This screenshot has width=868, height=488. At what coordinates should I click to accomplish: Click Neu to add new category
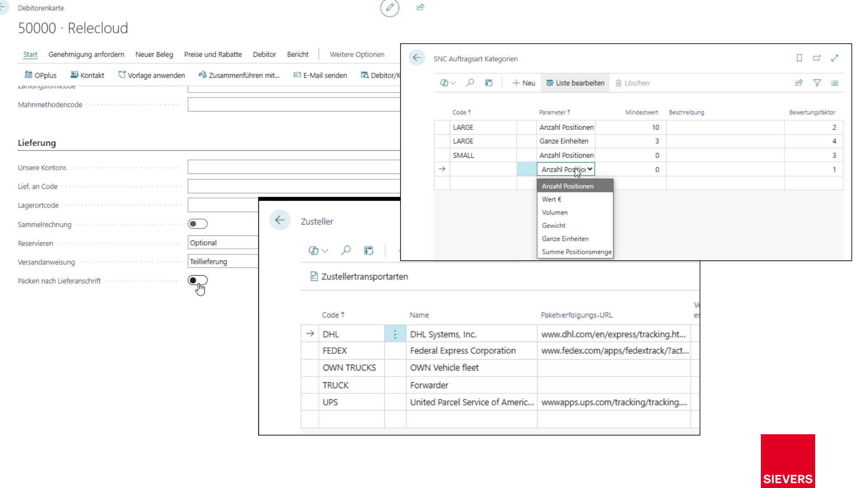pyautogui.click(x=524, y=83)
